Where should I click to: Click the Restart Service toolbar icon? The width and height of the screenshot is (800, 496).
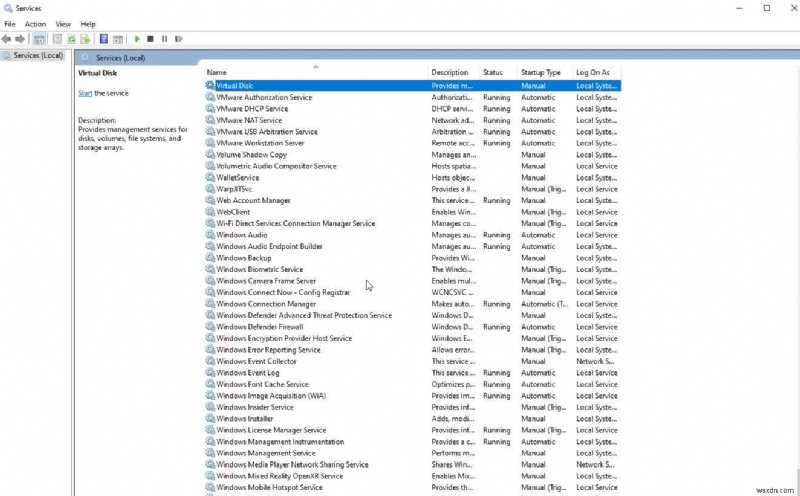179,39
